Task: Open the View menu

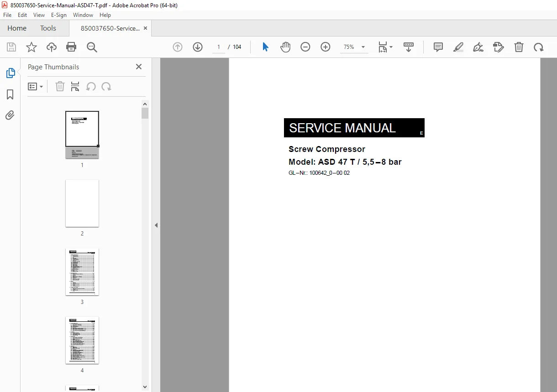Action: point(39,15)
